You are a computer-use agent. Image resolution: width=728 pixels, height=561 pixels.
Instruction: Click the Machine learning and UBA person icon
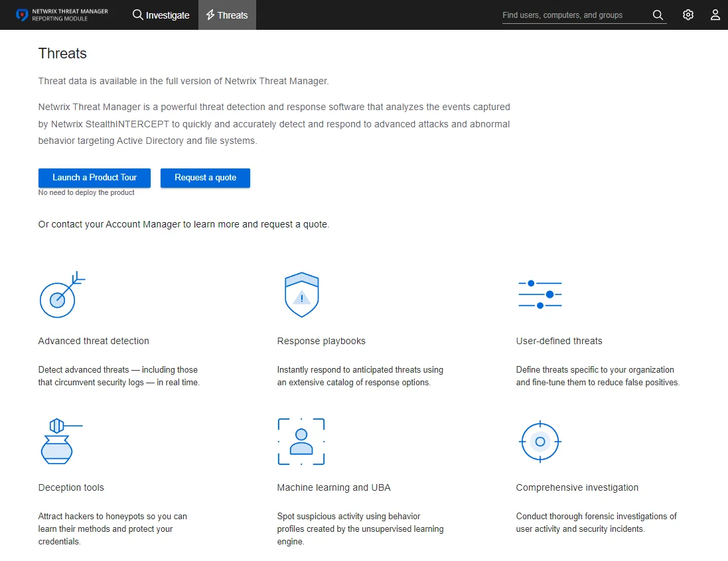click(x=301, y=441)
